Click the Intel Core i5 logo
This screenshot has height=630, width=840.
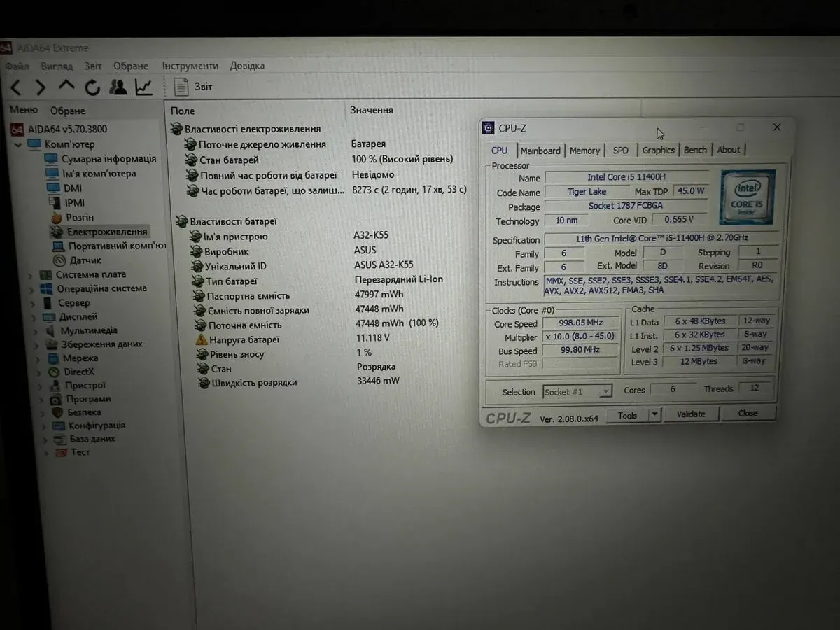(x=747, y=197)
